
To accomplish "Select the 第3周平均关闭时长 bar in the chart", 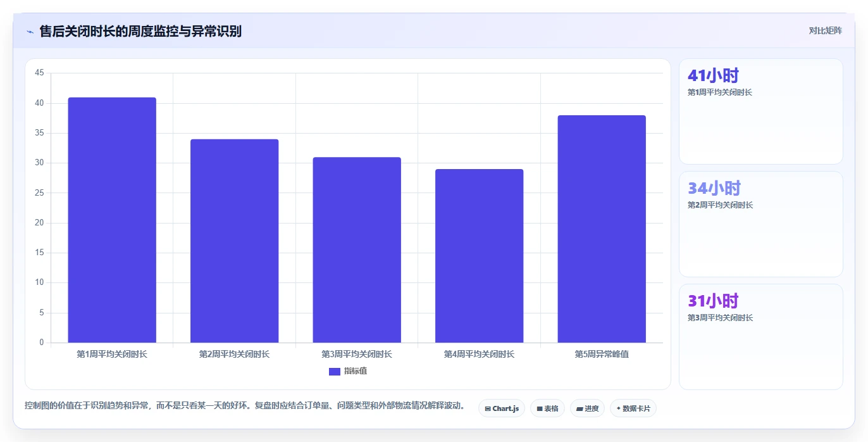I will point(357,250).
